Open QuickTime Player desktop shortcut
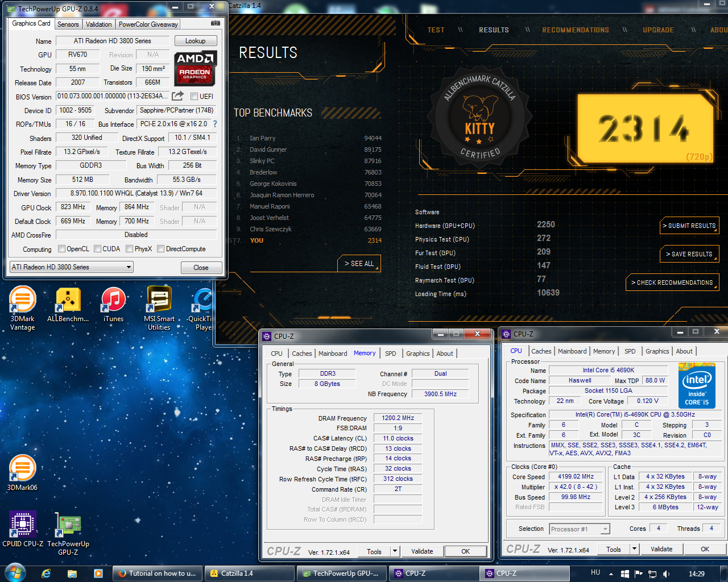The height and width of the screenshot is (582, 728). [202, 309]
